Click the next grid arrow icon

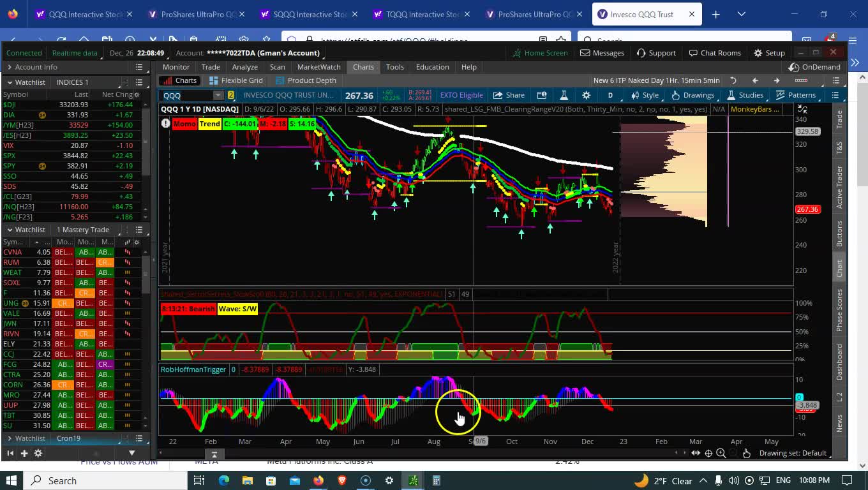pyautogui.click(x=777, y=80)
